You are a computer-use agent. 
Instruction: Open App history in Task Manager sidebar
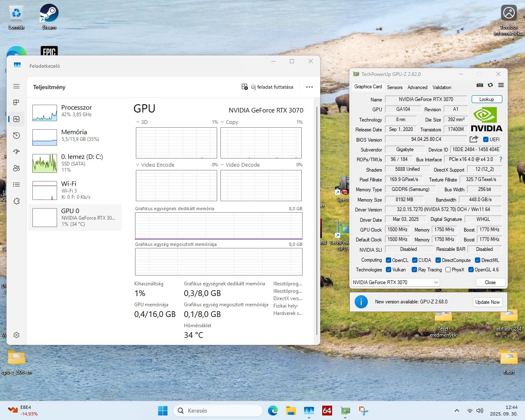16,135
